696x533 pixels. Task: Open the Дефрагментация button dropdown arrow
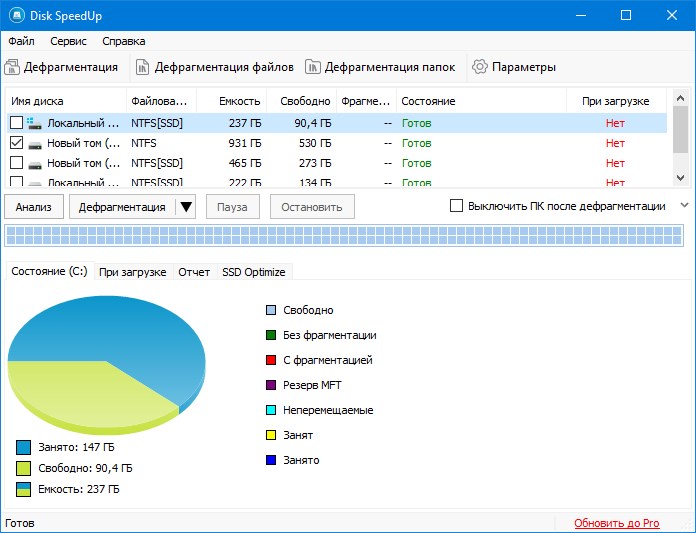186,207
